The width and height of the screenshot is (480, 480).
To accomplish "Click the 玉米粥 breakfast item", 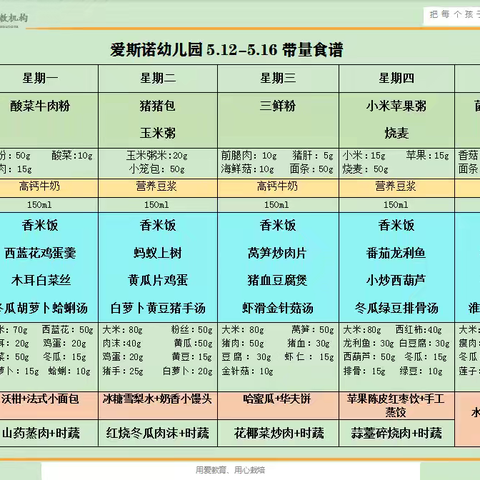I will [158, 133].
